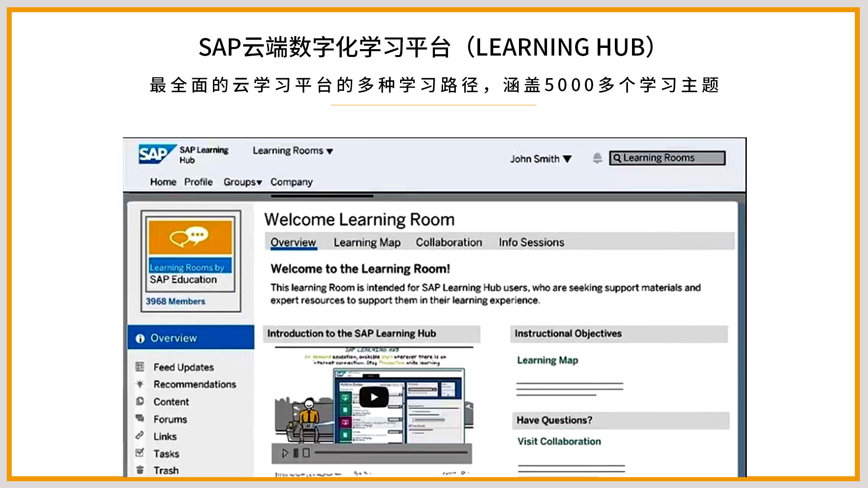
Task: Click the Forums speech bubble icon
Action: pos(140,418)
